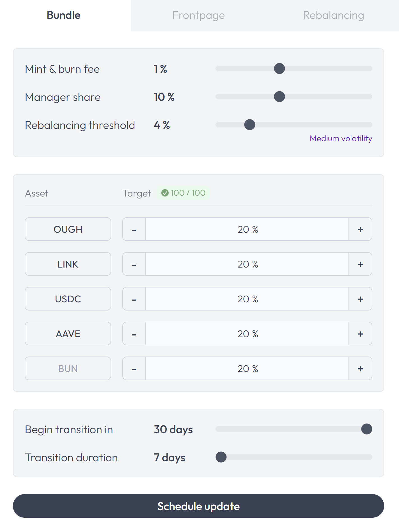Increase the BUN target with plus
The image size is (399, 532).
click(360, 369)
